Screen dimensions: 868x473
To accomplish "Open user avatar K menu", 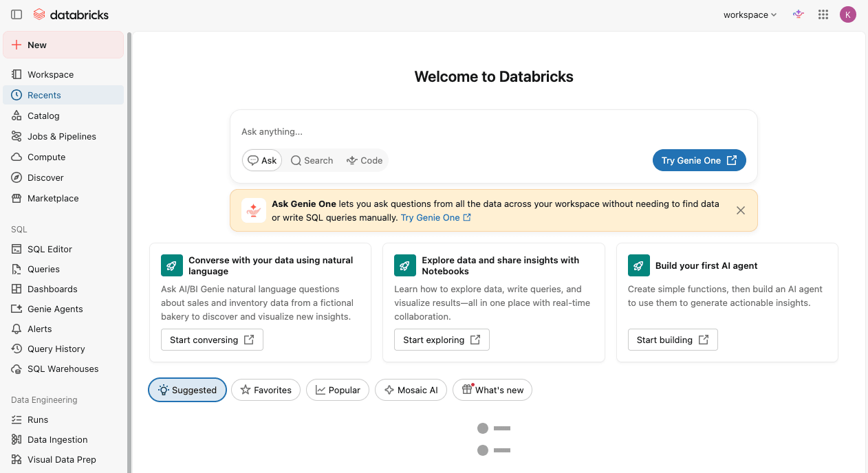I will click(848, 14).
